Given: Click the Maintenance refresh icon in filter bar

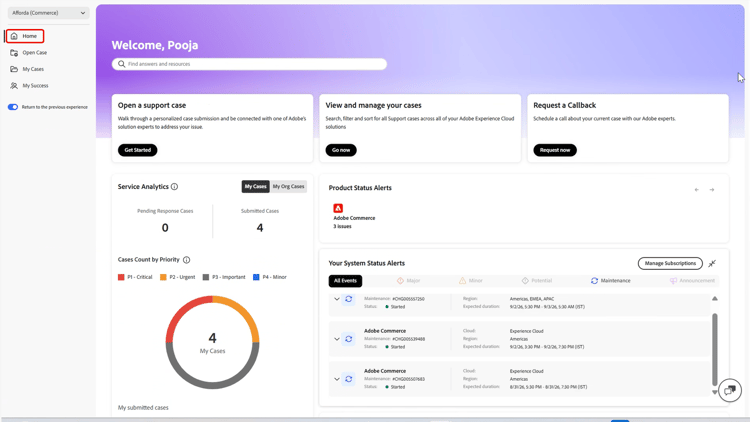Looking at the screenshot, I should (x=595, y=281).
